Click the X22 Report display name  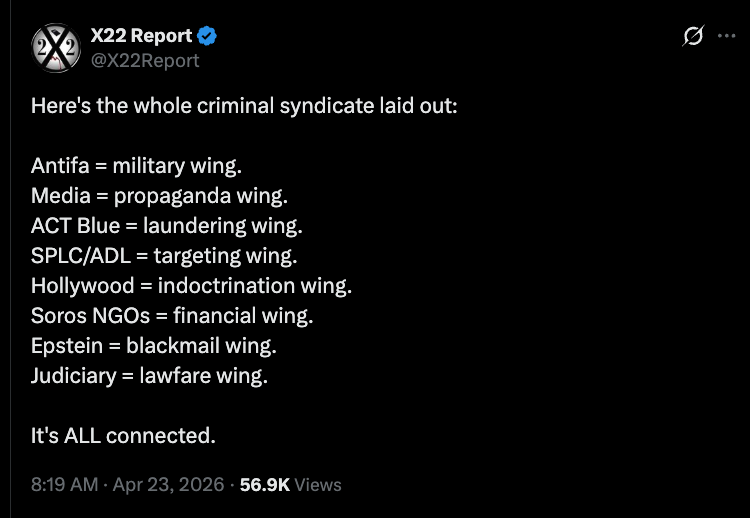point(141,36)
